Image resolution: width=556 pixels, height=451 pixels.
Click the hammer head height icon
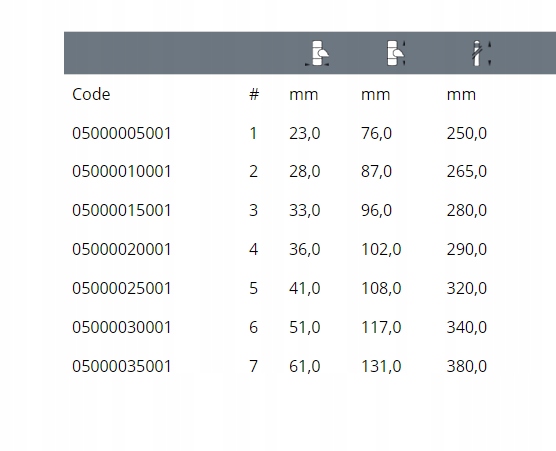point(396,53)
